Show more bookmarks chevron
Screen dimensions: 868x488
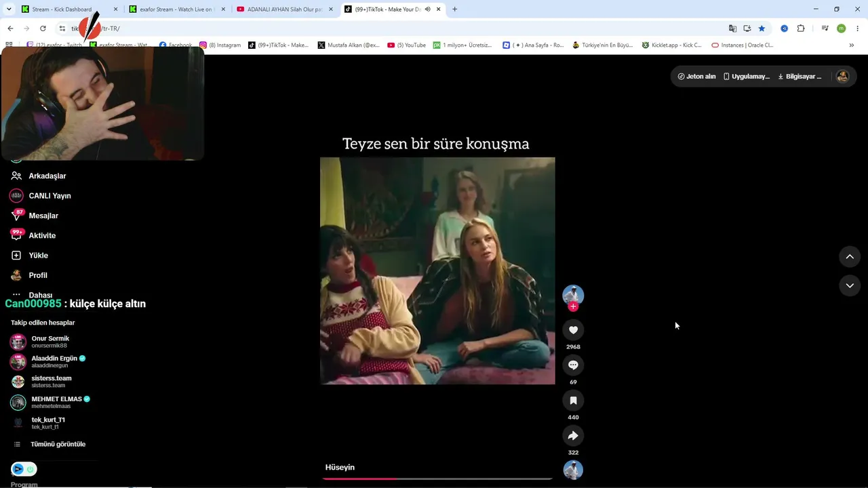(852, 45)
